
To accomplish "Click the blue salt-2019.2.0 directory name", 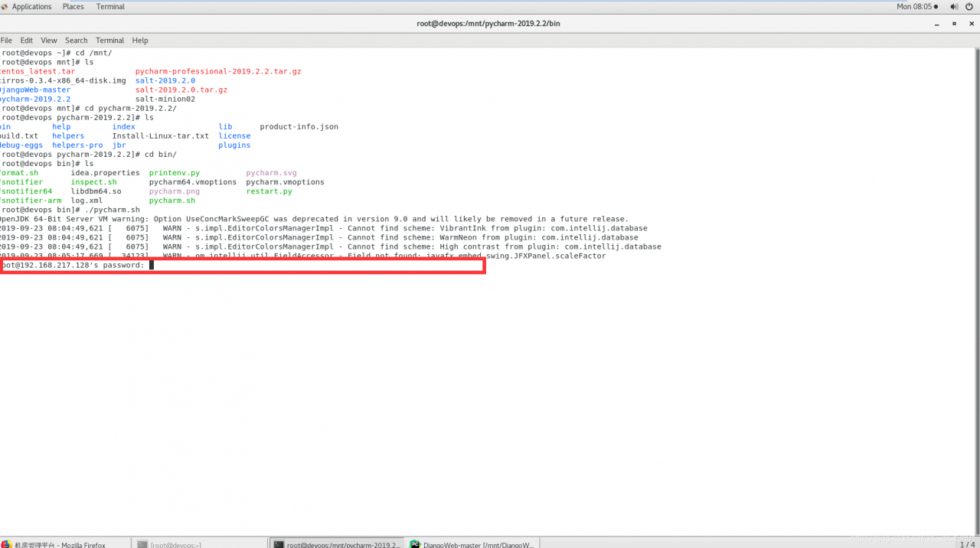I will coord(165,80).
